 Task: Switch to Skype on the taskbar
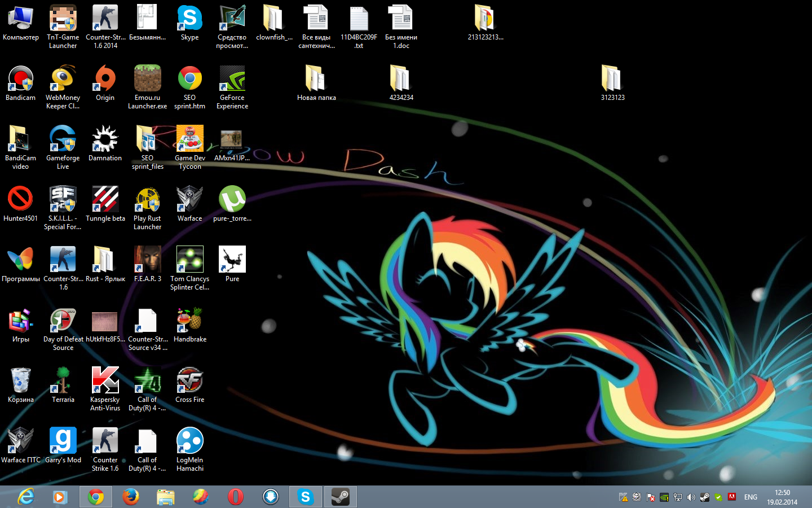[x=306, y=497]
